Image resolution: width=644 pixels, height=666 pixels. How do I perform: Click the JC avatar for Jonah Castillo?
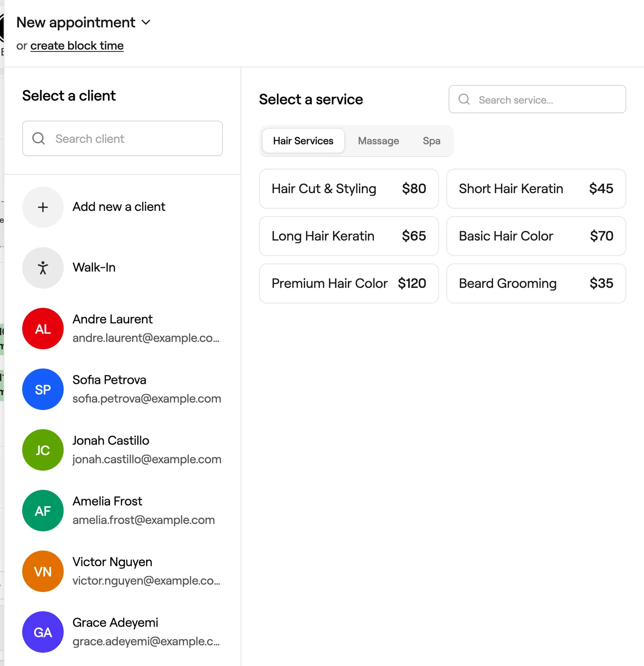(43, 450)
